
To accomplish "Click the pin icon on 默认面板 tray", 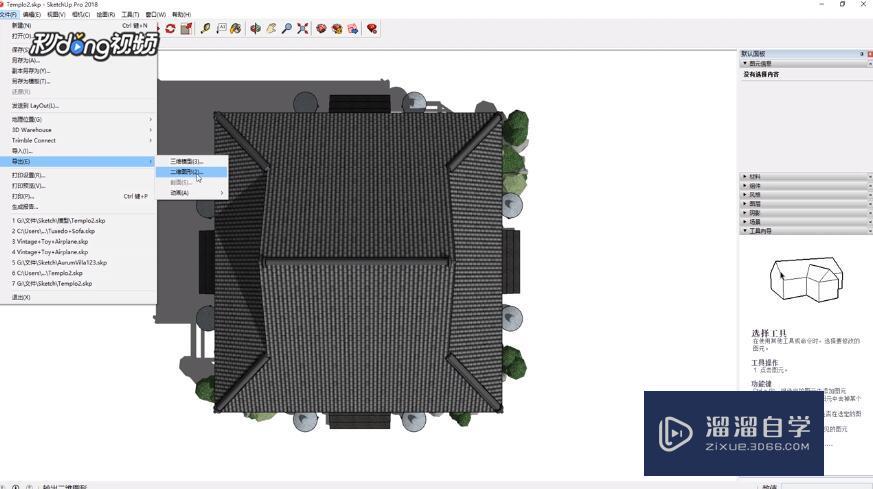I will tap(862, 54).
